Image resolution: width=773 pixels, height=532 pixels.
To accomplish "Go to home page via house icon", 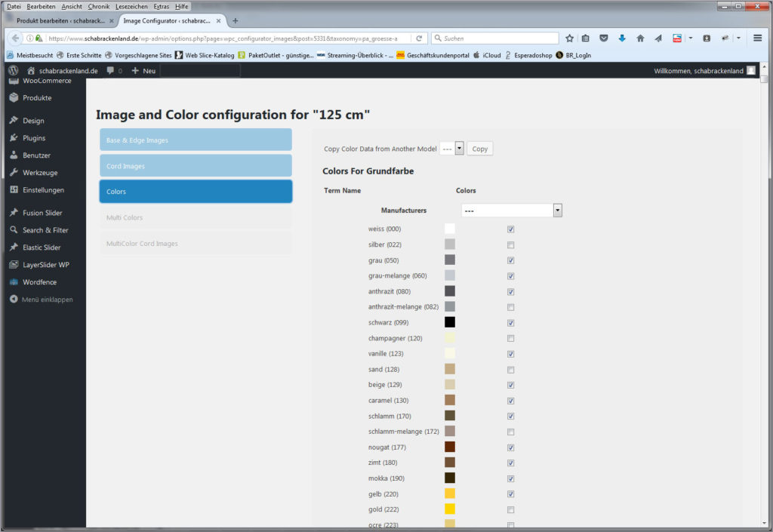I will [x=640, y=38].
